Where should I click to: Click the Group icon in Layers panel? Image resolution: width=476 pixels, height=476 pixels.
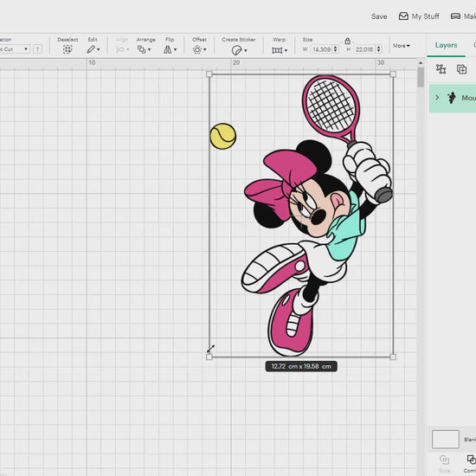441,69
